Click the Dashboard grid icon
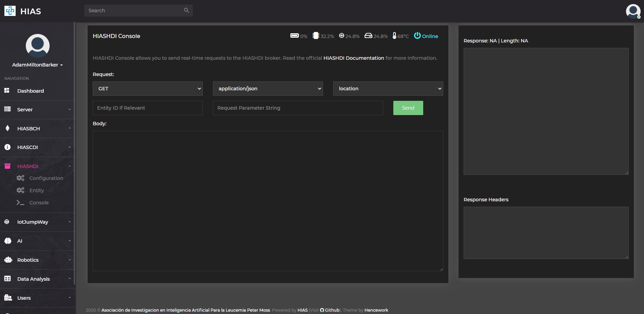The width and height of the screenshot is (644, 314). click(7, 90)
